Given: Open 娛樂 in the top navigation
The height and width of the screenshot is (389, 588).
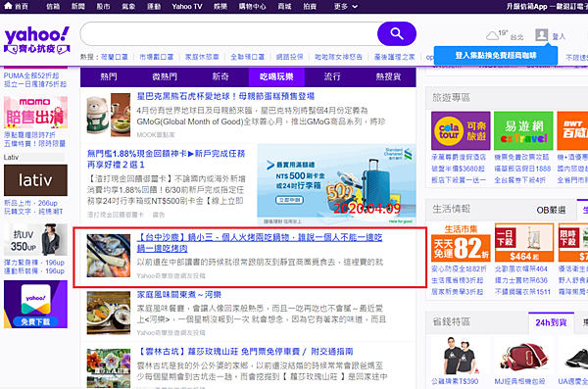Looking at the screenshot, I should coord(220,7).
